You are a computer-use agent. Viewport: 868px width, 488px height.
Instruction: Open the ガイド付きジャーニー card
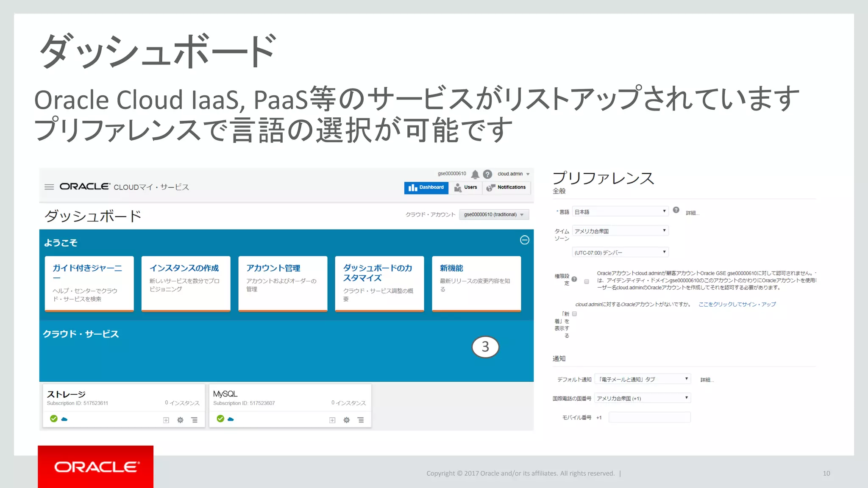[x=89, y=283]
